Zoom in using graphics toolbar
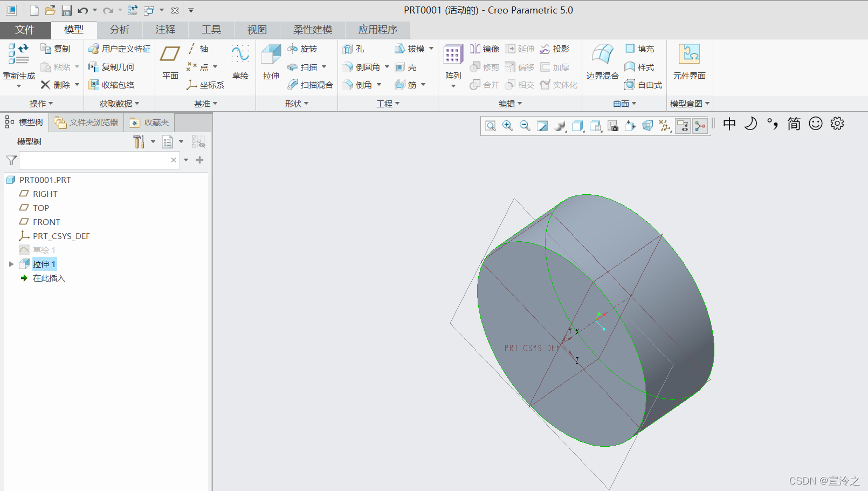Image resolution: width=868 pixels, height=491 pixels. 508,126
